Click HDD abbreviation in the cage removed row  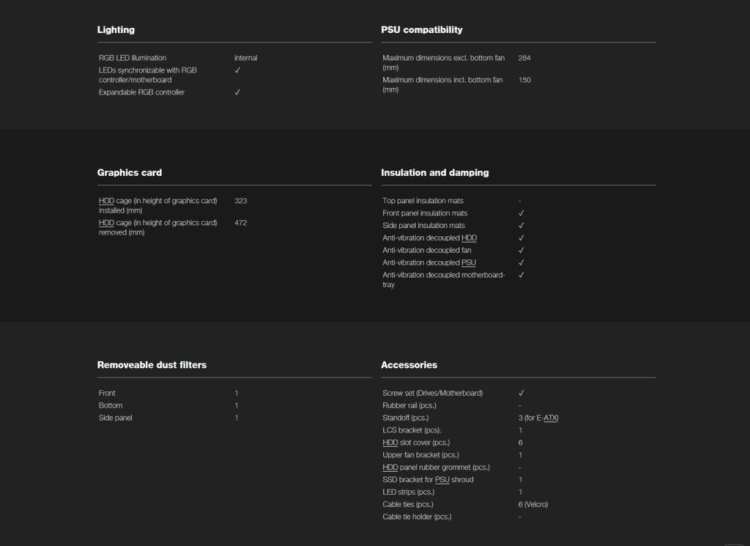[x=105, y=222]
